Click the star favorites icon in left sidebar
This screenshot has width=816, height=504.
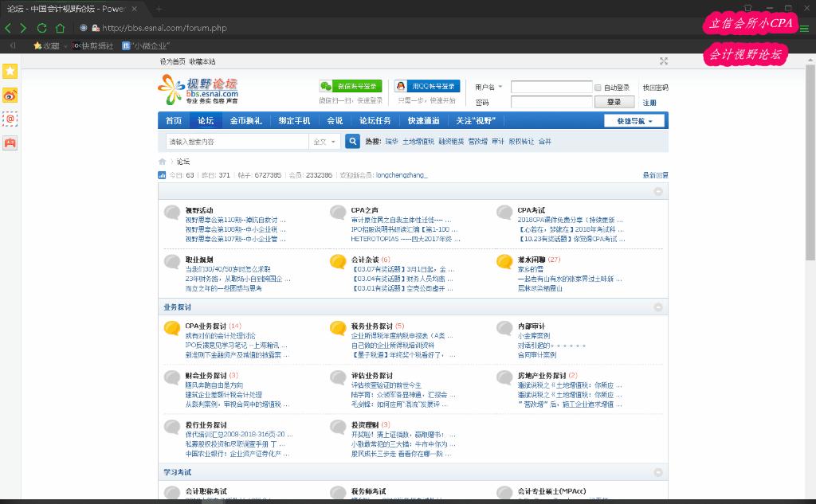[x=10, y=71]
